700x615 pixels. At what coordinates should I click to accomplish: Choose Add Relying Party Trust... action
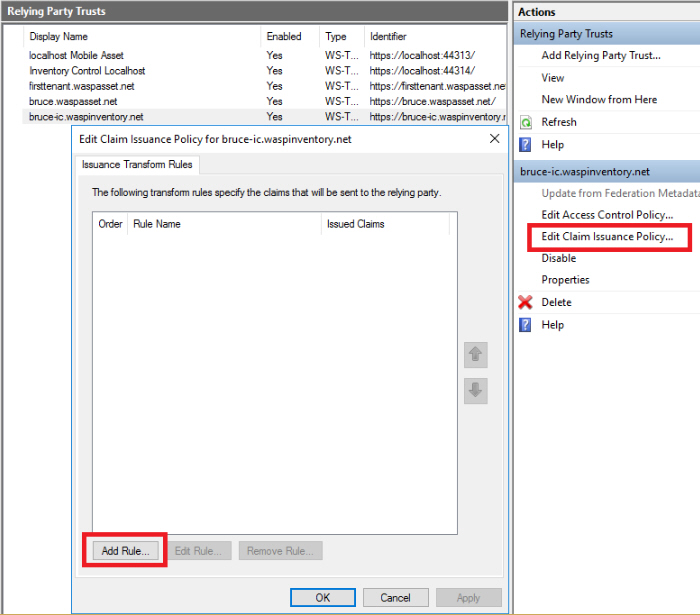click(x=600, y=56)
